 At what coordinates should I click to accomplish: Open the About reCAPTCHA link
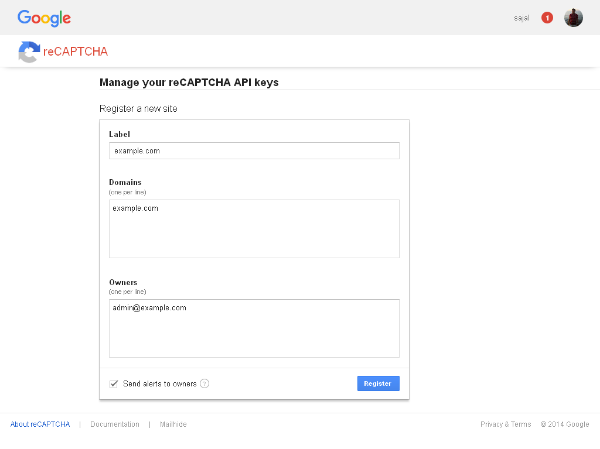(x=40, y=424)
